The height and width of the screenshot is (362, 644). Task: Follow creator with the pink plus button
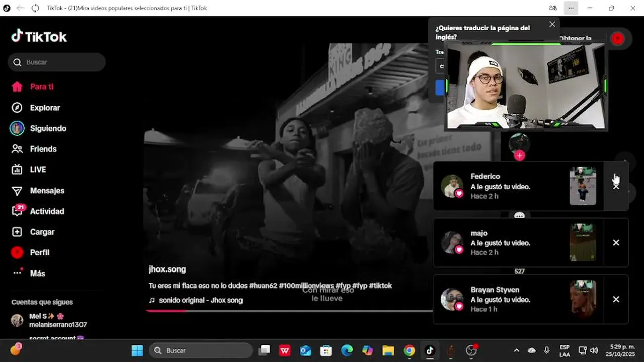tap(519, 156)
